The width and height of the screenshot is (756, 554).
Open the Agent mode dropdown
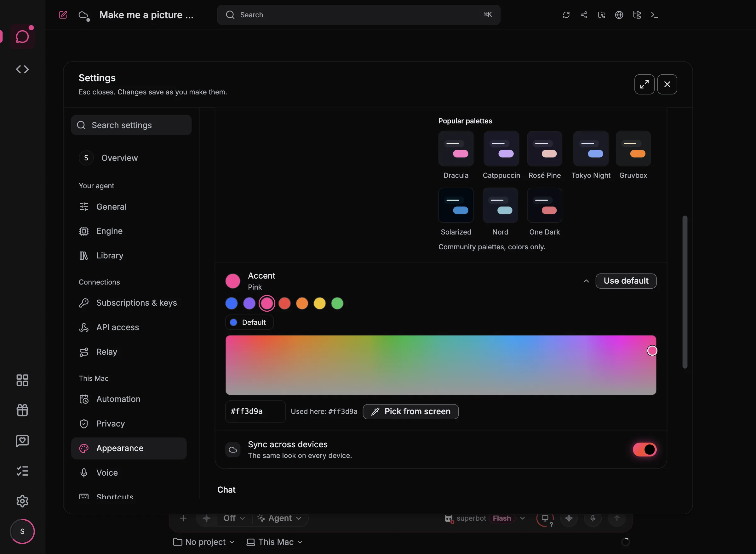[279, 518]
